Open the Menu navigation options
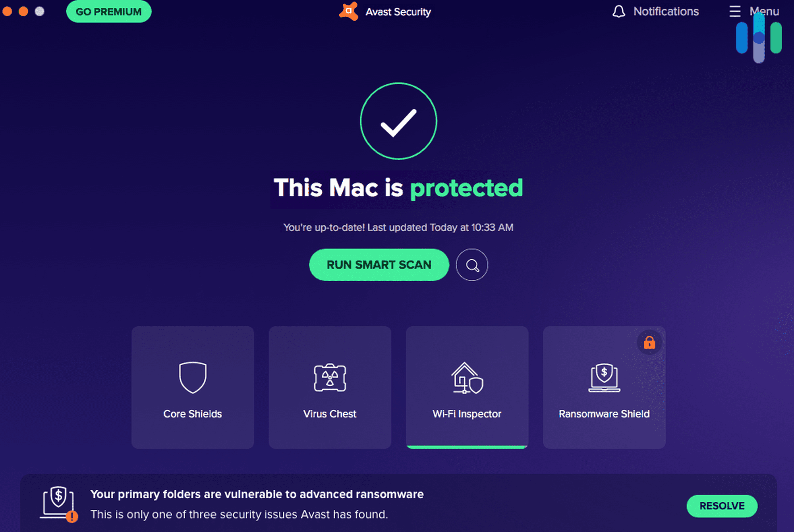794x532 pixels. (x=753, y=11)
